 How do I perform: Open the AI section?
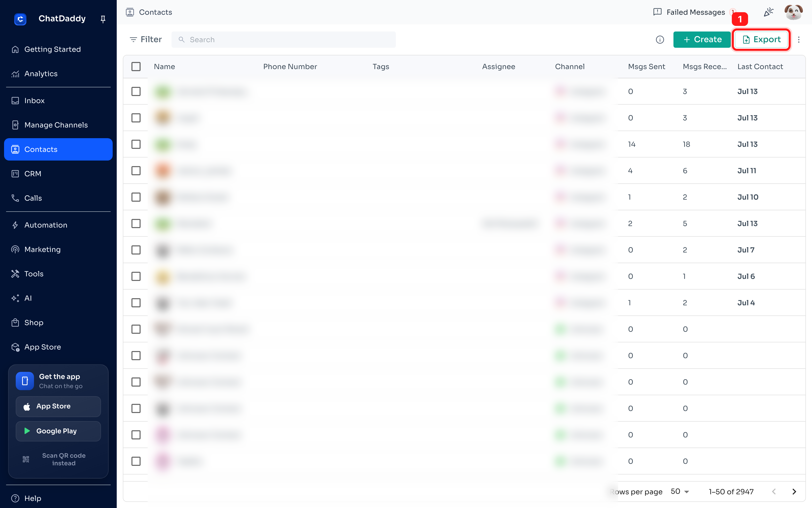click(x=58, y=298)
